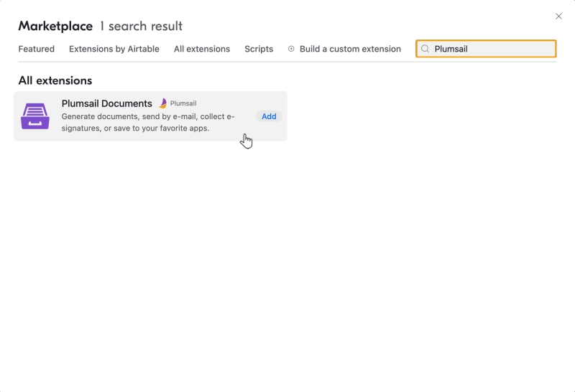575x392 pixels.
Task: Add the Plumsail Documents extension
Action: (x=269, y=116)
